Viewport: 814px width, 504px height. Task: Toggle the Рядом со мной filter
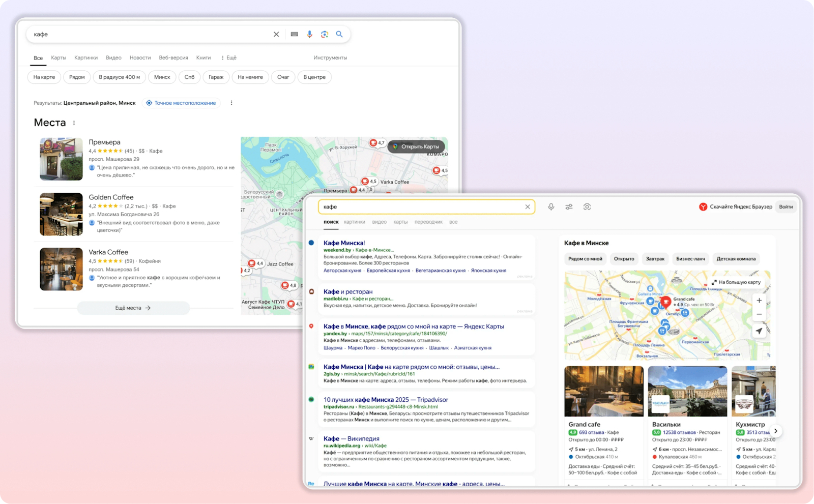[x=585, y=259]
